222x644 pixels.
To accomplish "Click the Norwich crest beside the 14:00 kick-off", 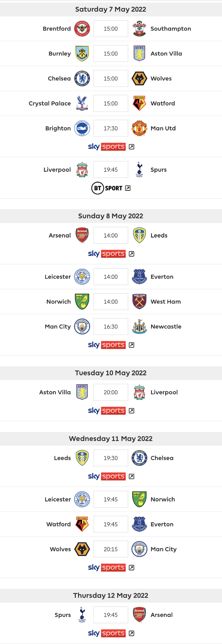I will click(x=82, y=302).
